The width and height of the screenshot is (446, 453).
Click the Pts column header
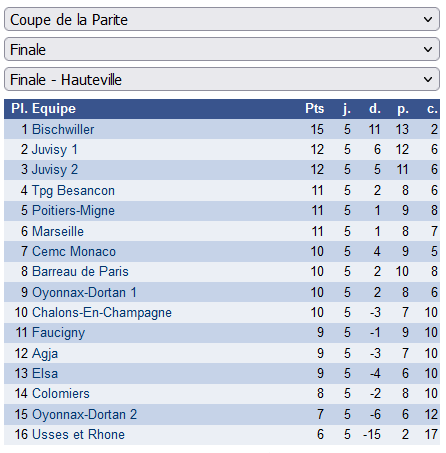pyautogui.click(x=314, y=109)
